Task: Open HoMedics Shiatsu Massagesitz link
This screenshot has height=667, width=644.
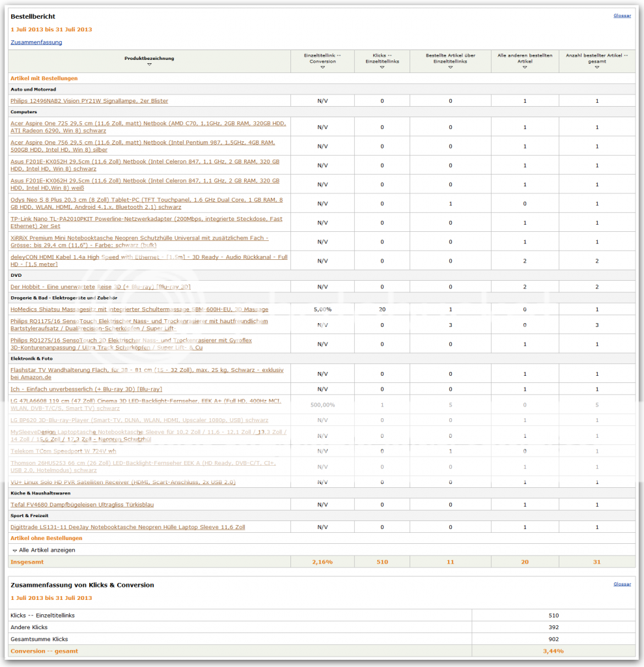Action: [139, 309]
